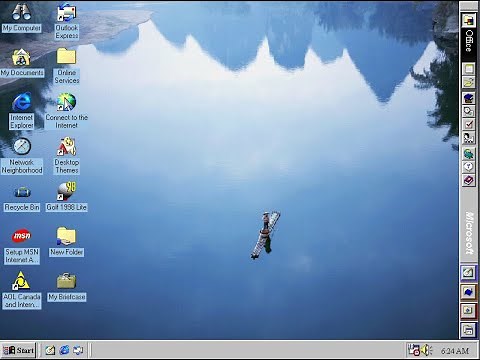Viewport: 480px width, 360px height.
Task: Switch to the pencil-and-paper toolbar tab on Office bar
Action: point(469,273)
